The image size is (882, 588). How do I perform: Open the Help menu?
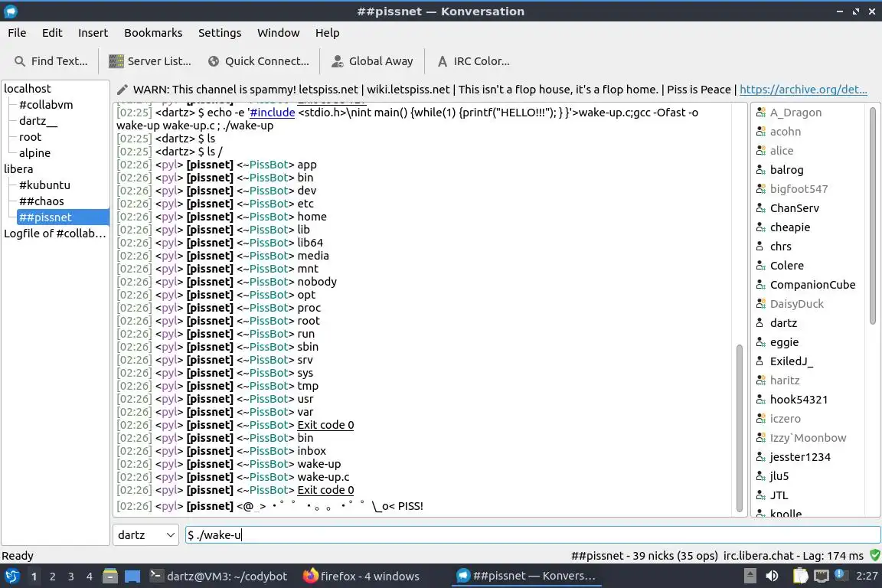coord(328,33)
